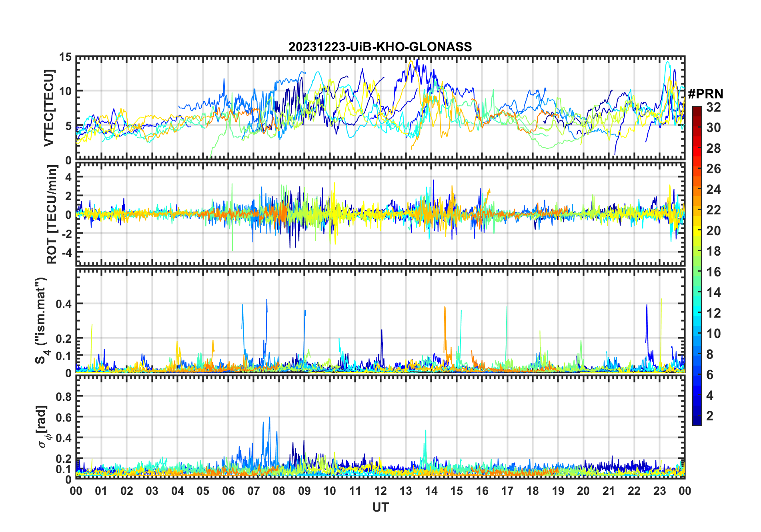Click colorbar label 24
761x532 pixels.
714,190
